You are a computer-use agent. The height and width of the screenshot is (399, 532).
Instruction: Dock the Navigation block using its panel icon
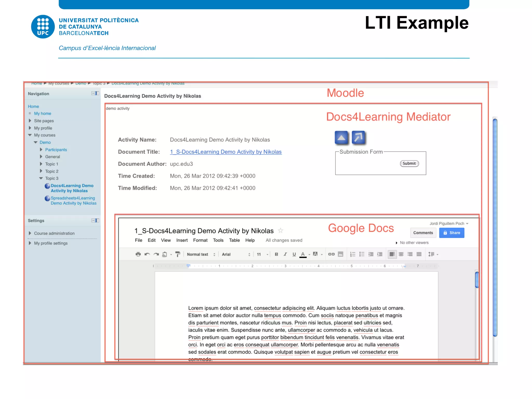pyautogui.click(x=95, y=93)
